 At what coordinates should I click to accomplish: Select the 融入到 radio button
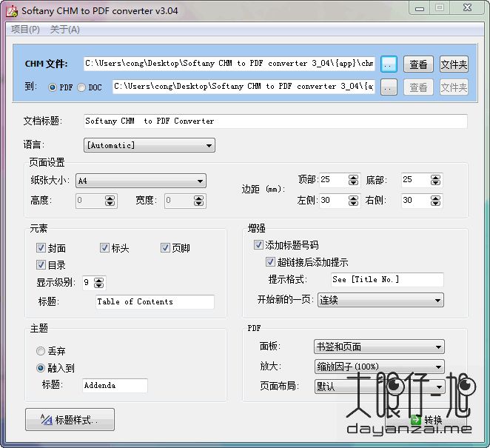tap(41, 368)
